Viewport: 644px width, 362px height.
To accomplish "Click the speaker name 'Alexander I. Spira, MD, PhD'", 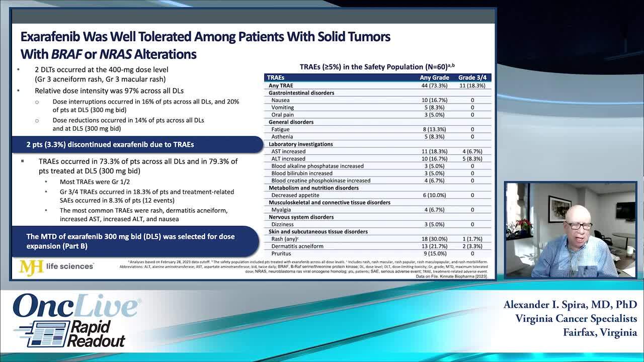I will (x=570, y=305).
